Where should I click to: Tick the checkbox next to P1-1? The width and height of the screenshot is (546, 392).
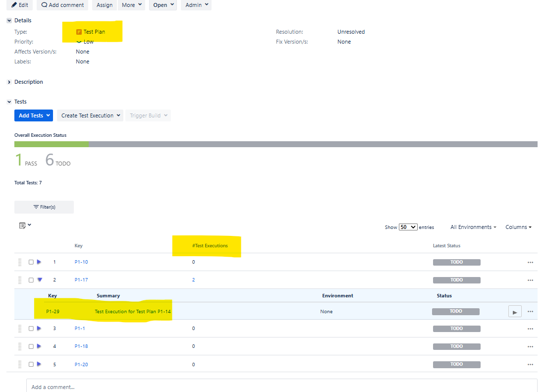[x=31, y=328]
